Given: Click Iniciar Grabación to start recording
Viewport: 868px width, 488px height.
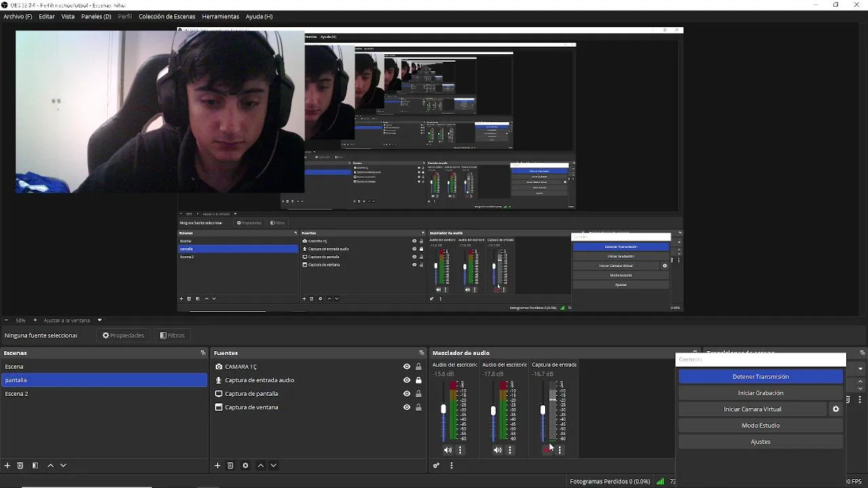Looking at the screenshot, I should (x=761, y=393).
